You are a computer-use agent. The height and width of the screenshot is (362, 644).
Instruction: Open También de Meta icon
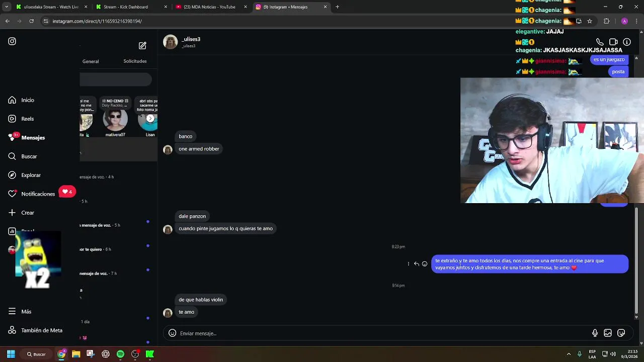tap(12, 330)
